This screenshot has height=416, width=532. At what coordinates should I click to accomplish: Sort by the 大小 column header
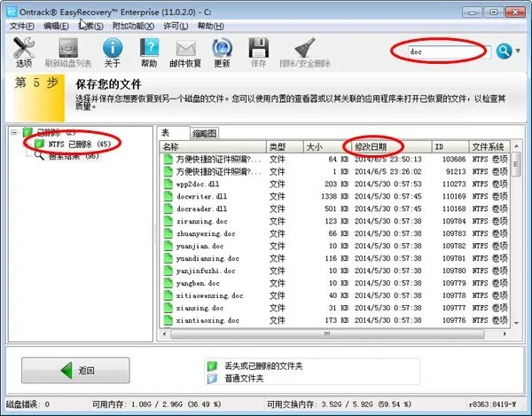(x=327, y=147)
